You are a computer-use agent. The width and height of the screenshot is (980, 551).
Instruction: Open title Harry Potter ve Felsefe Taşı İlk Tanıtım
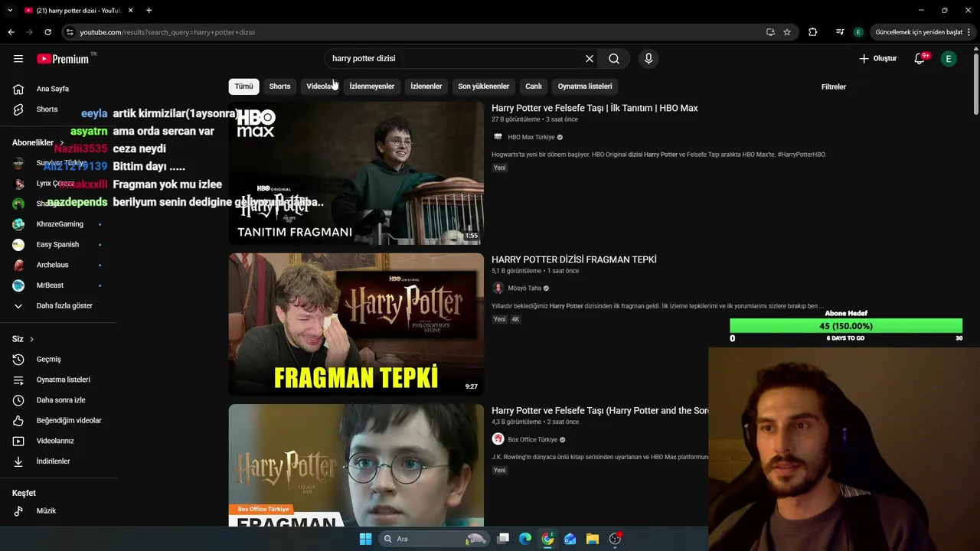pyautogui.click(x=595, y=109)
